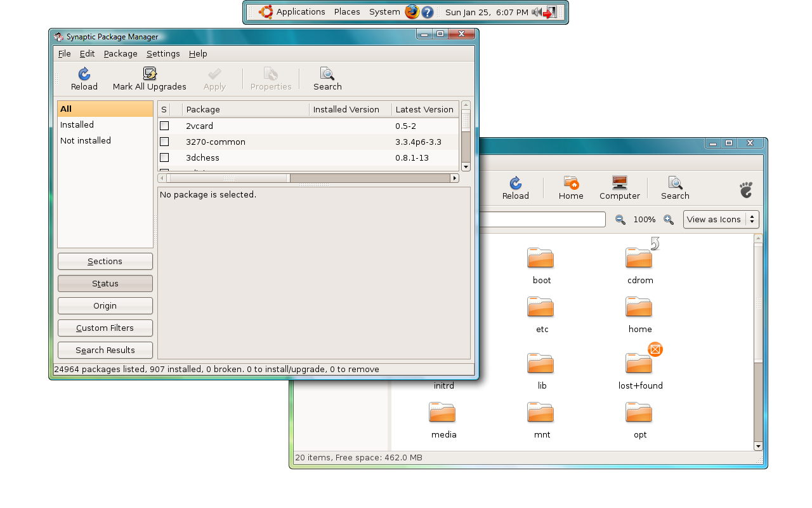Select the media folder icon

(x=442, y=412)
